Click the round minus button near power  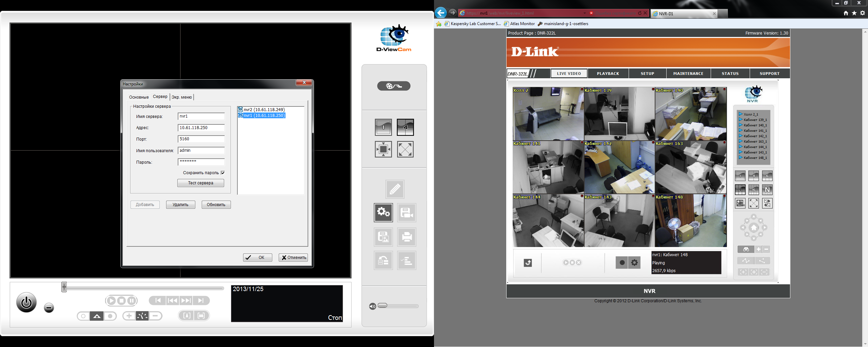pyautogui.click(x=49, y=308)
